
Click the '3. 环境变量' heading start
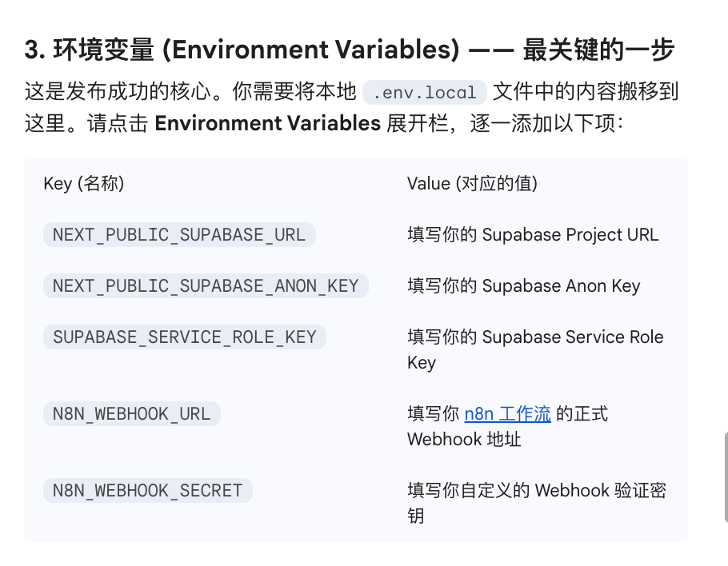(88, 50)
